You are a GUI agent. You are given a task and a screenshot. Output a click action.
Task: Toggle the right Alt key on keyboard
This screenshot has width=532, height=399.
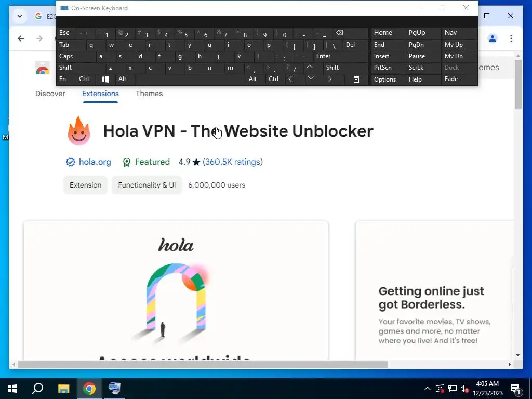pos(256,79)
